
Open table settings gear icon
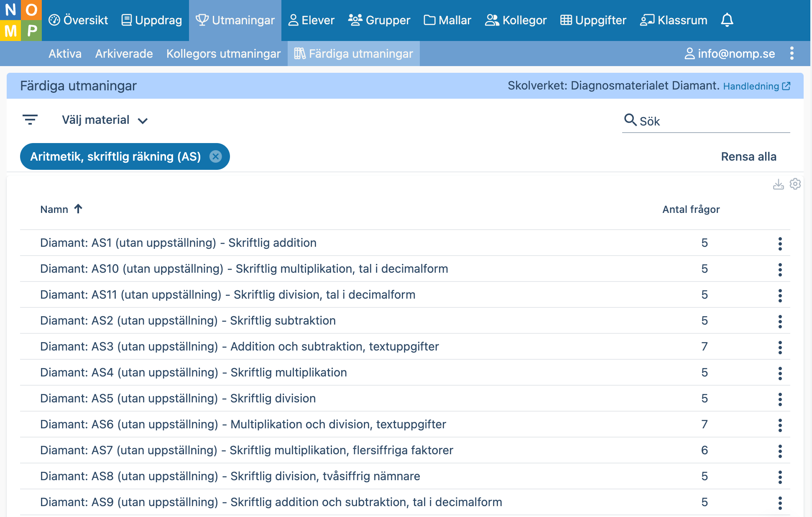[x=795, y=184]
